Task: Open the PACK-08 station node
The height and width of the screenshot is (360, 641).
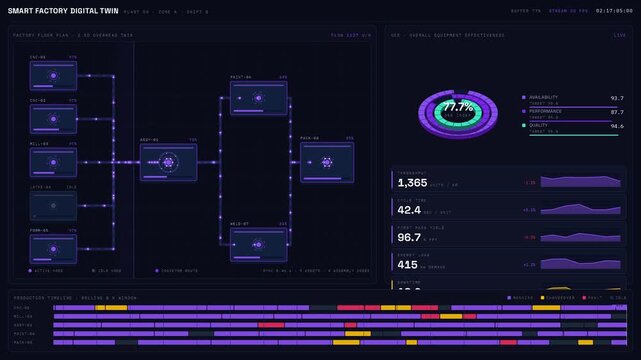Action: click(327, 162)
